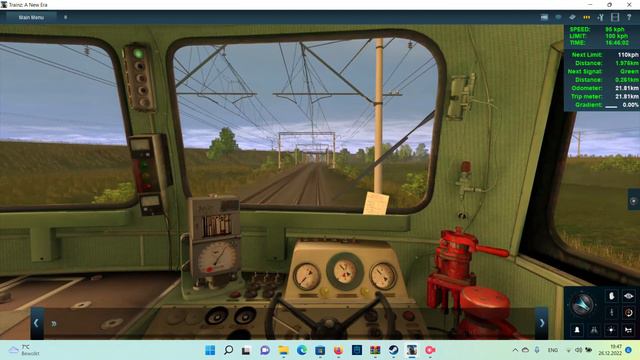Open Windows taskbar search

click(x=229, y=350)
